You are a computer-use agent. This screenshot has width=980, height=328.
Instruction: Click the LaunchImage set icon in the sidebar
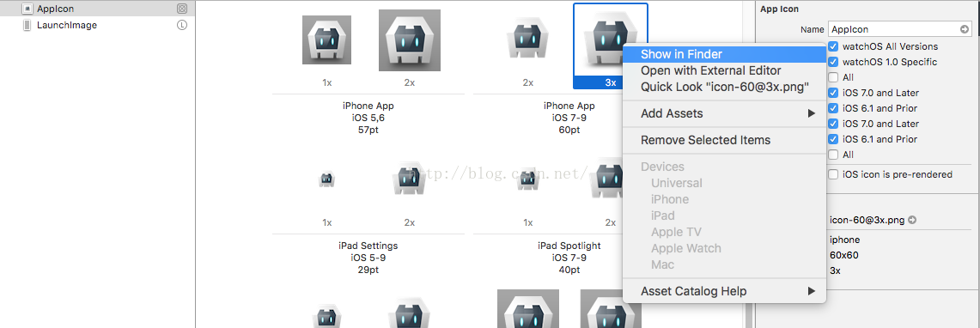[27, 25]
